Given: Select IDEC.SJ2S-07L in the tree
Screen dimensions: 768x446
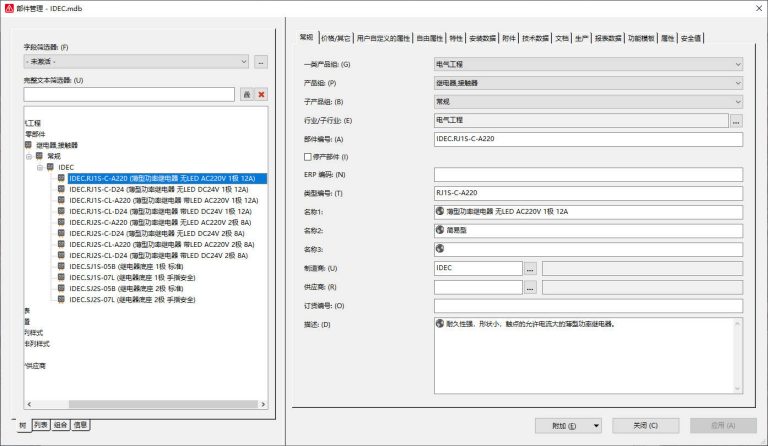Looking at the screenshot, I should [x=132, y=300].
